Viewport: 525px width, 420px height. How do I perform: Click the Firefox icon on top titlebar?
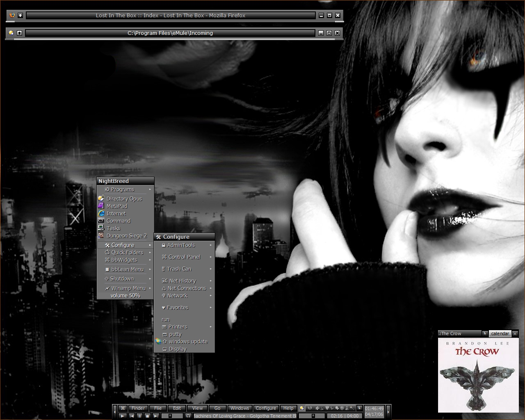[x=12, y=15]
